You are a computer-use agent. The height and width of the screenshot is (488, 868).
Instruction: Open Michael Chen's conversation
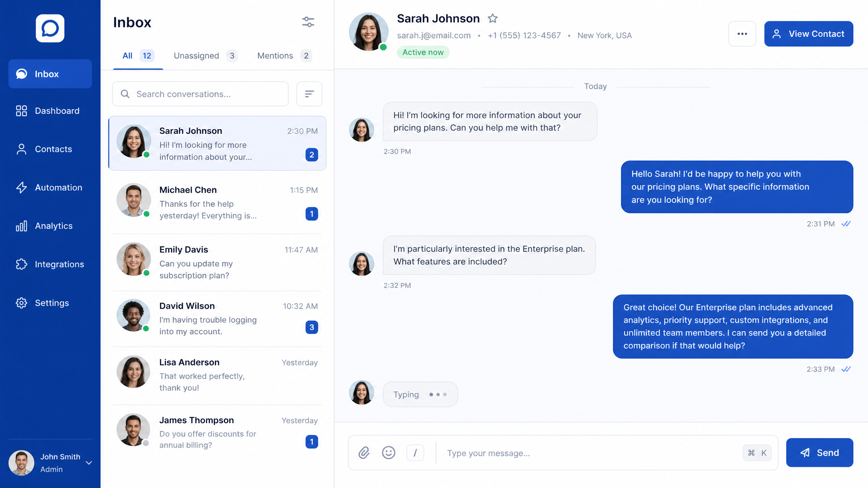point(217,202)
